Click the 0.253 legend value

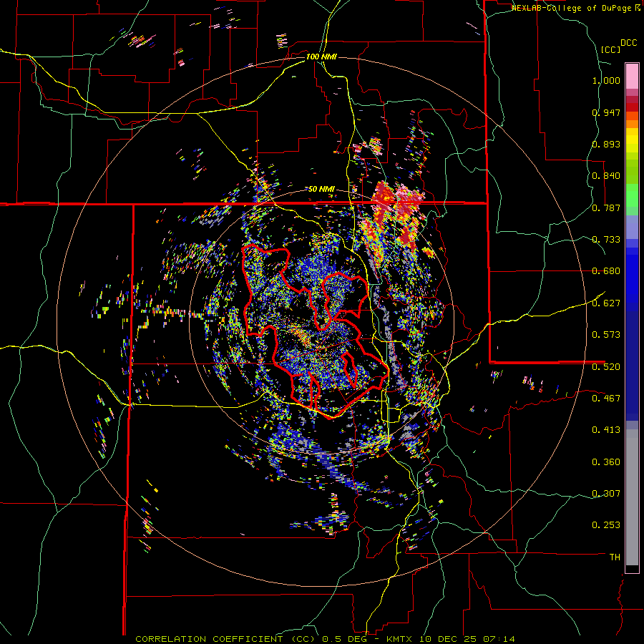point(606,525)
